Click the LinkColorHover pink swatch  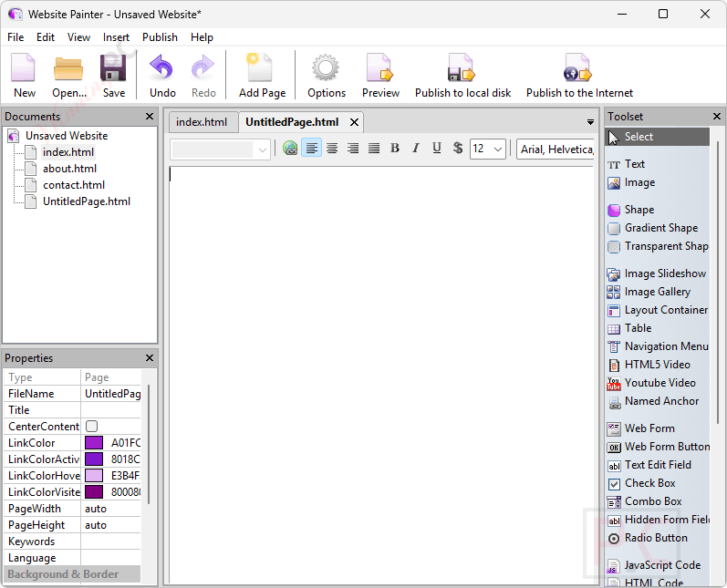click(94, 476)
